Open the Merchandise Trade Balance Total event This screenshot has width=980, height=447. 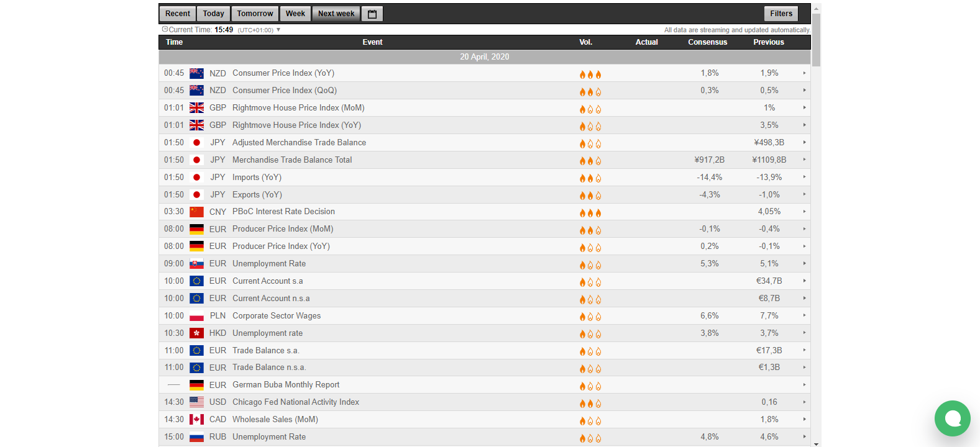point(292,160)
